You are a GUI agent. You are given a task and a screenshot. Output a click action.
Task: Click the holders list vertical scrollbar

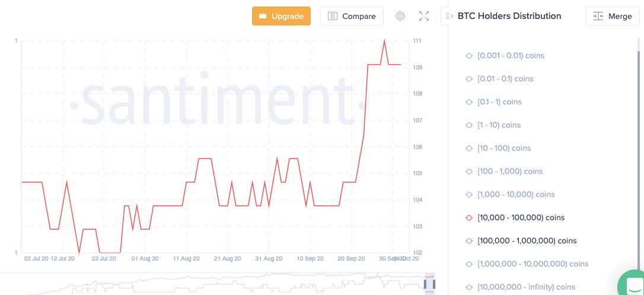tap(639, 148)
